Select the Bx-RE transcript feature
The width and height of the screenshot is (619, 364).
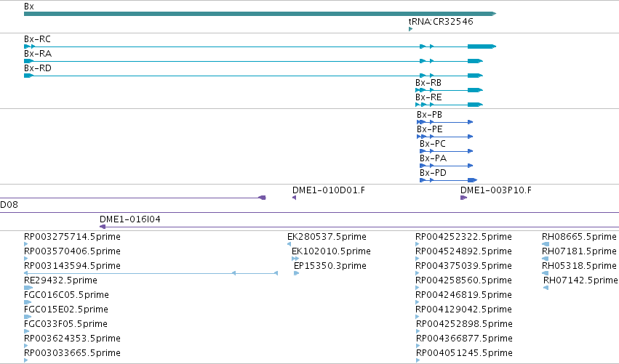pyautogui.click(x=450, y=105)
